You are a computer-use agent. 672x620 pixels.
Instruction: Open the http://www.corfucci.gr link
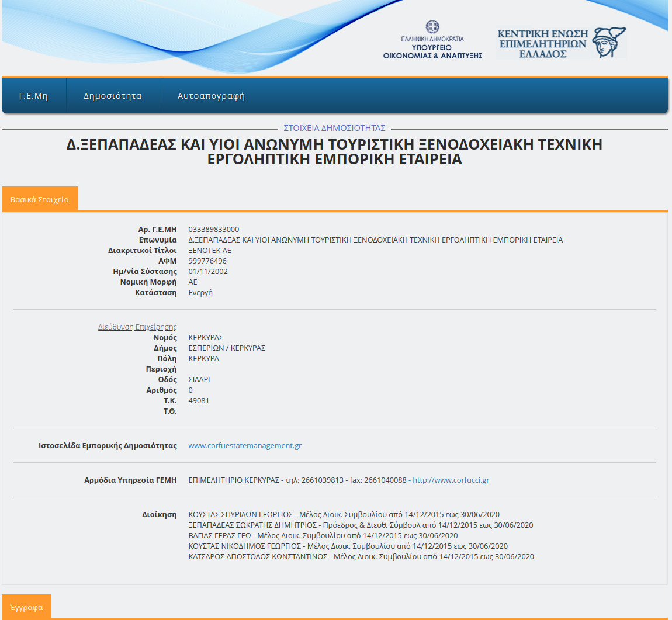click(x=451, y=480)
